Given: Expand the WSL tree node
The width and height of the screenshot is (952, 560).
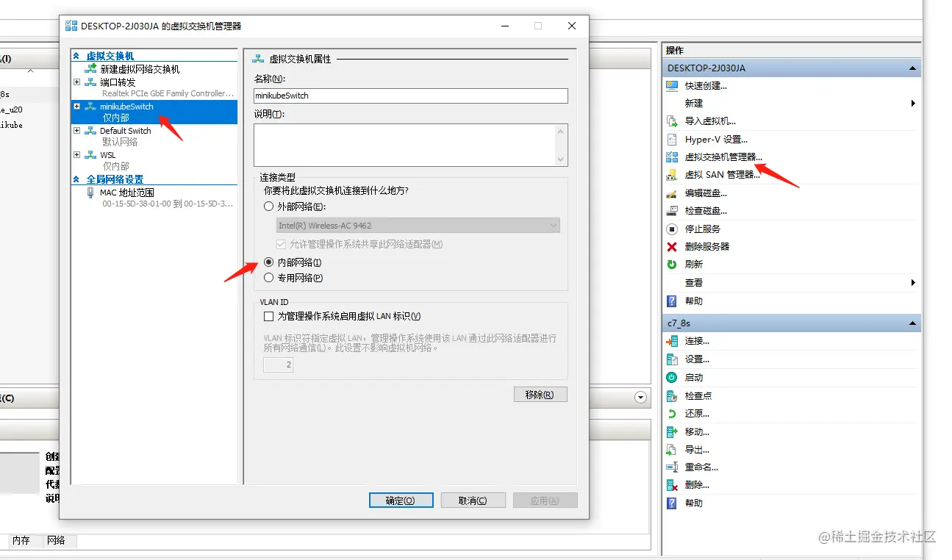Looking at the screenshot, I should pos(77,155).
